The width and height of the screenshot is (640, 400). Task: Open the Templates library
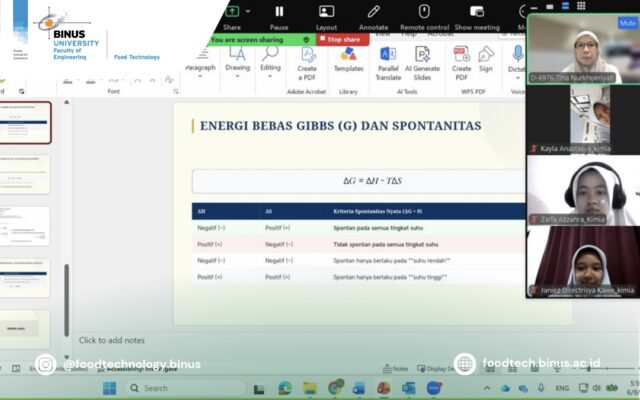click(x=349, y=60)
